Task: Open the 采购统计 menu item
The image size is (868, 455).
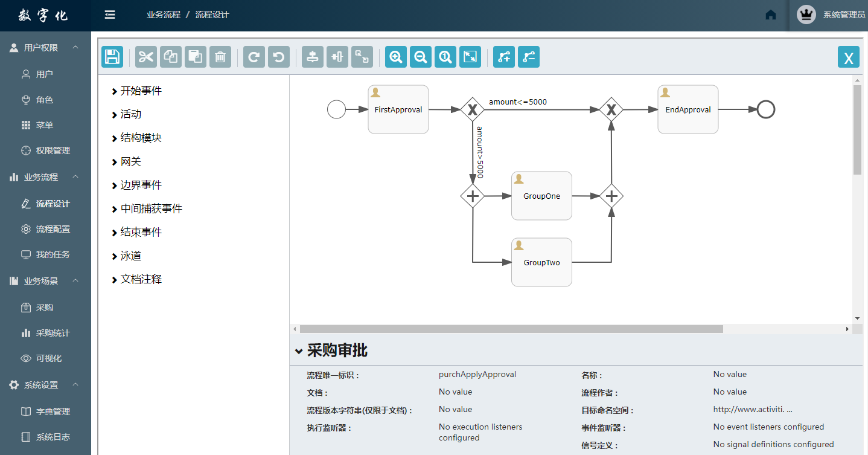Action: click(53, 333)
